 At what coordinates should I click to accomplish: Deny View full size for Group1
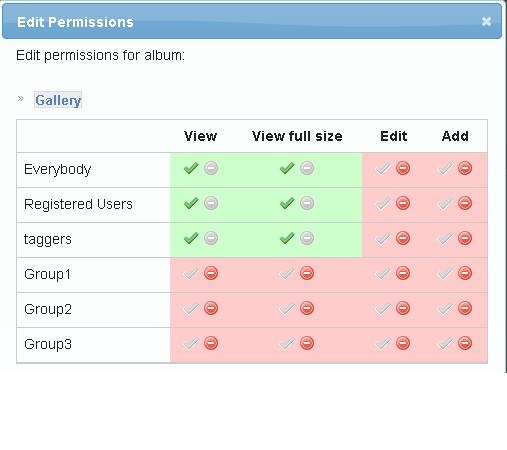307,273
